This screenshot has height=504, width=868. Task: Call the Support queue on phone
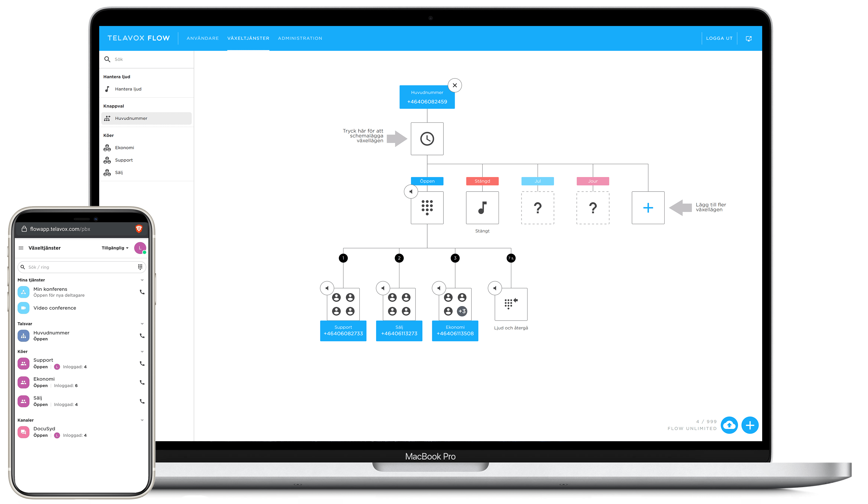click(142, 364)
